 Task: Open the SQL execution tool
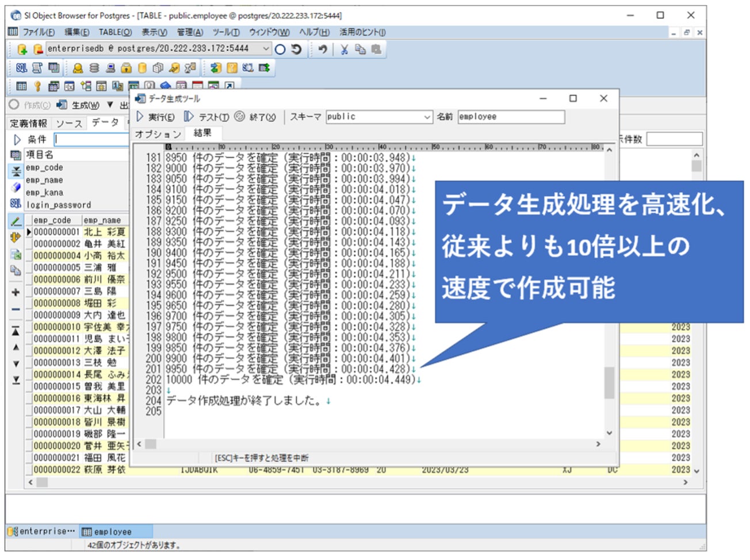21,68
